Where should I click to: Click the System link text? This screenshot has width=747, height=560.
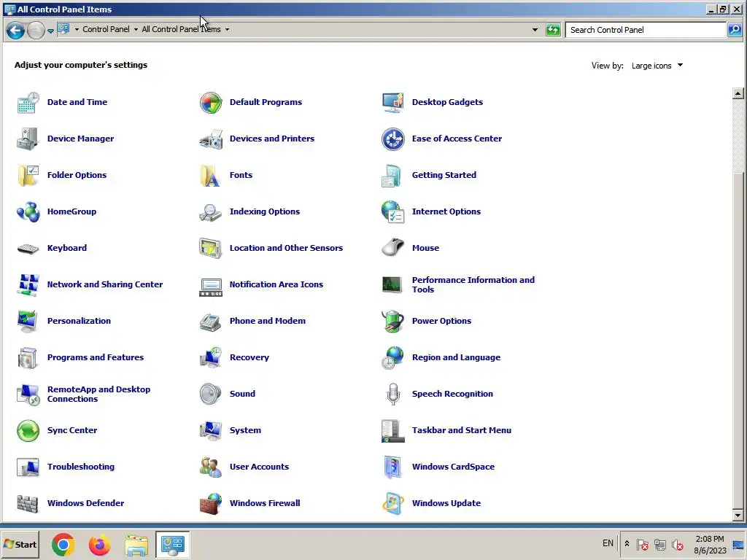coord(245,430)
